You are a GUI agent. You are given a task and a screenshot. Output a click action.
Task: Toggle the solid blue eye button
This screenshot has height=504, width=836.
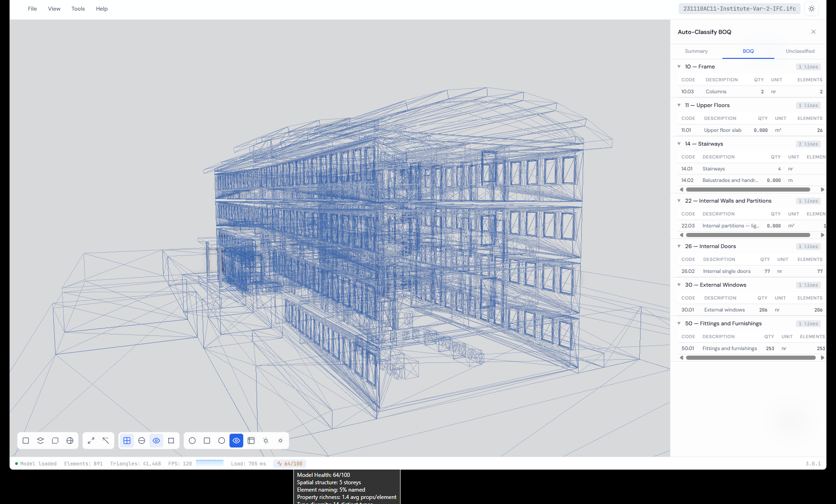pyautogui.click(x=236, y=441)
